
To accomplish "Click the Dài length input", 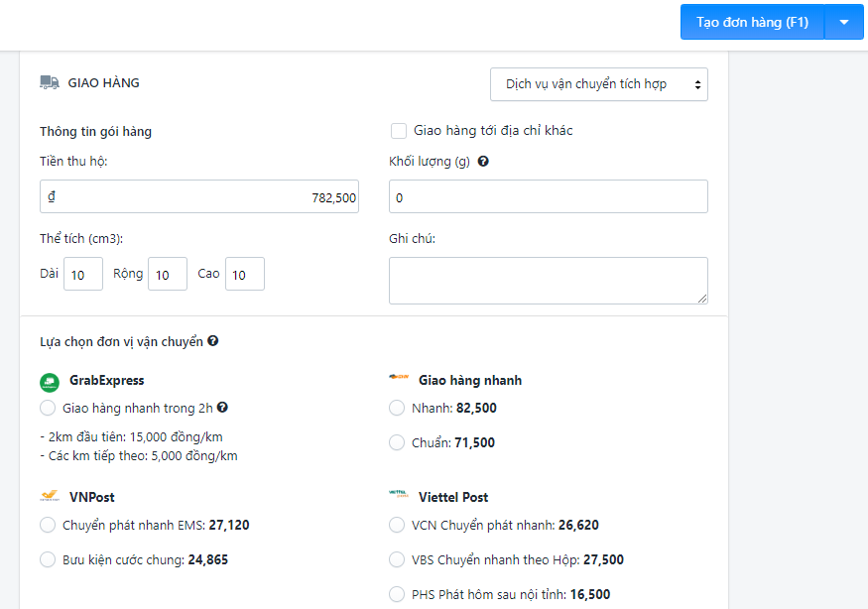I will click(x=83, y=274).
